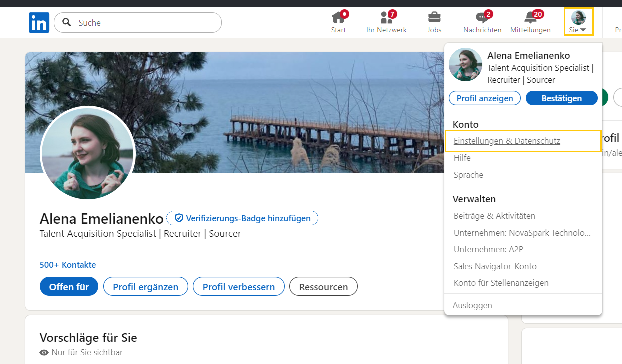Open the Start home icon
This screenshot has width=622, height=364.
point(338,18)
